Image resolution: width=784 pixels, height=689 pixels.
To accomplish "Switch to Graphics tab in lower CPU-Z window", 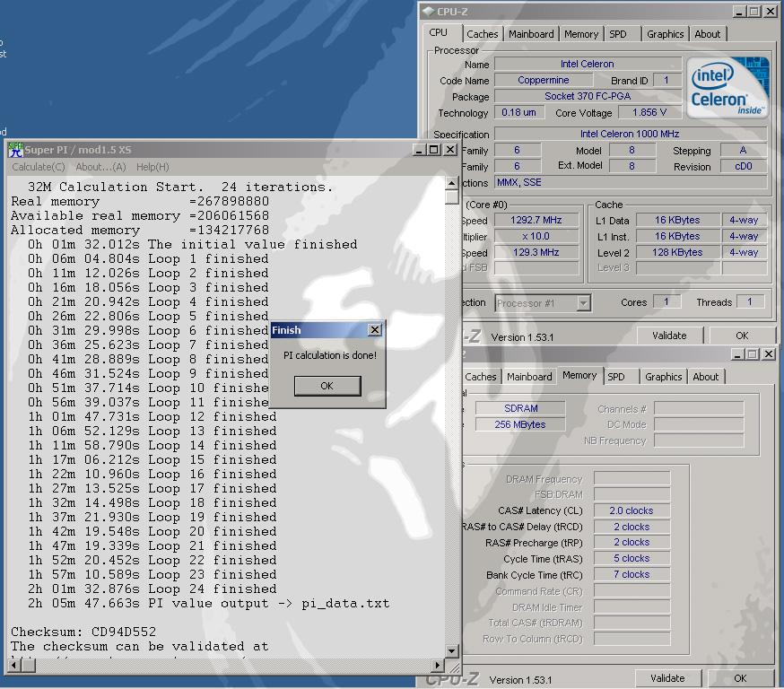I will coord(664,377).
